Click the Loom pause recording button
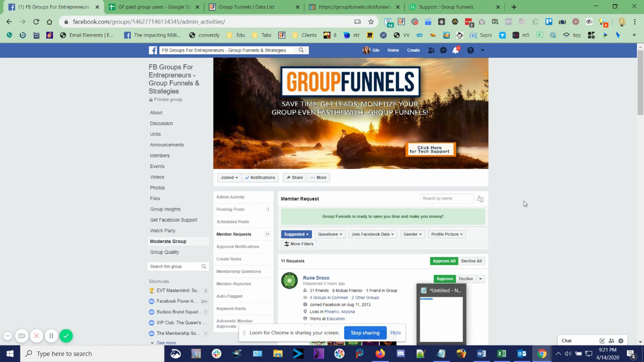Viewport: 644px width, 362px height. (x=51, y=336)
